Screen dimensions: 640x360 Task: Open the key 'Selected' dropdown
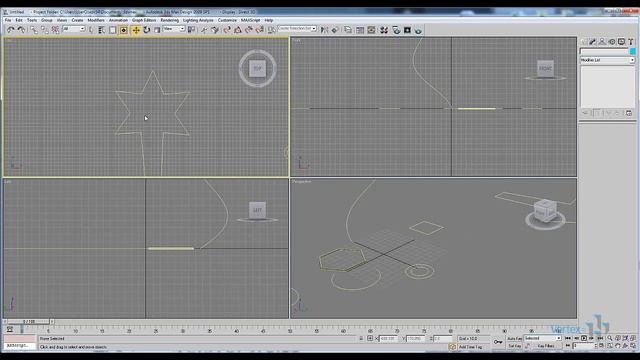click(542, 338)
